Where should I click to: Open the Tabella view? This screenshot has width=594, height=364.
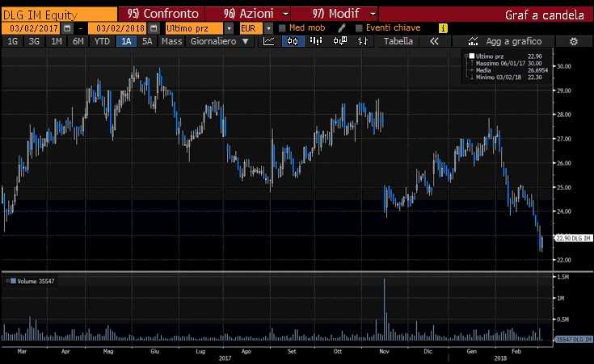tap(398, 41)
